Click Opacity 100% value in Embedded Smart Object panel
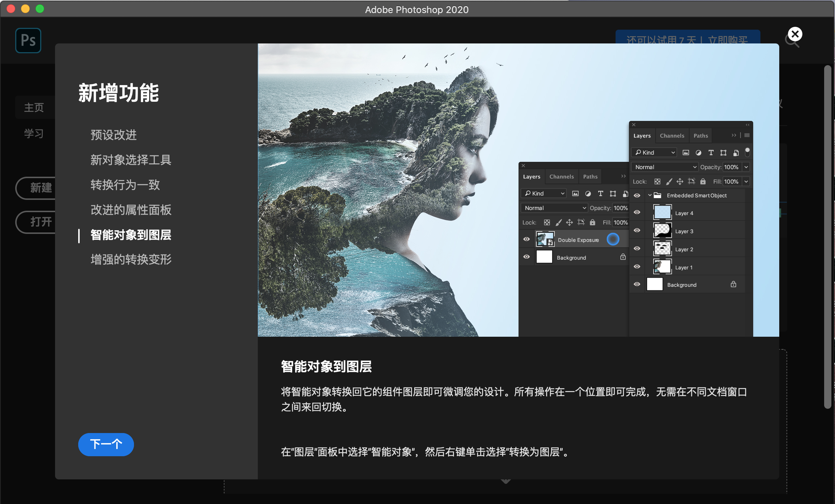The width and height of the screenshot is (835, 504). click(732, 167)
